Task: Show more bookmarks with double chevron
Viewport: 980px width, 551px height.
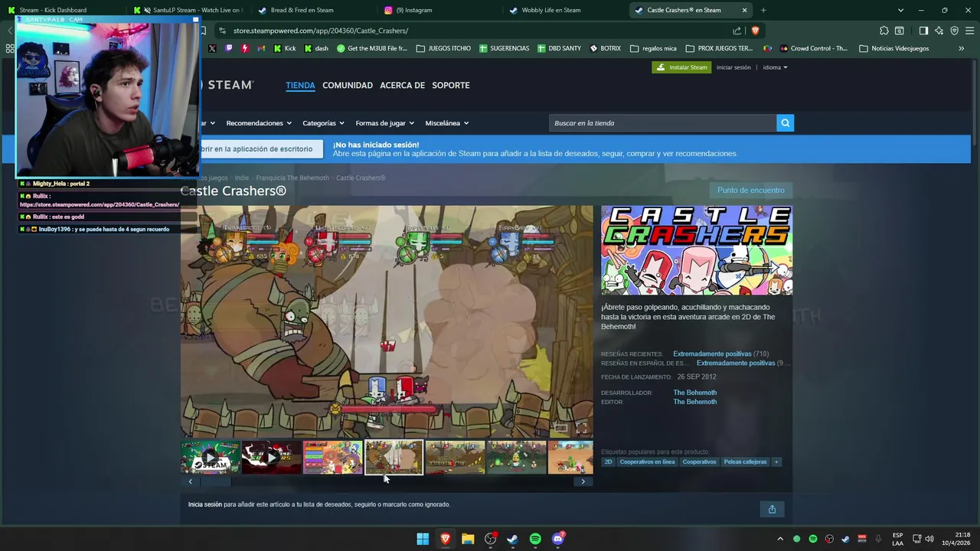Action: coord(961,48)
